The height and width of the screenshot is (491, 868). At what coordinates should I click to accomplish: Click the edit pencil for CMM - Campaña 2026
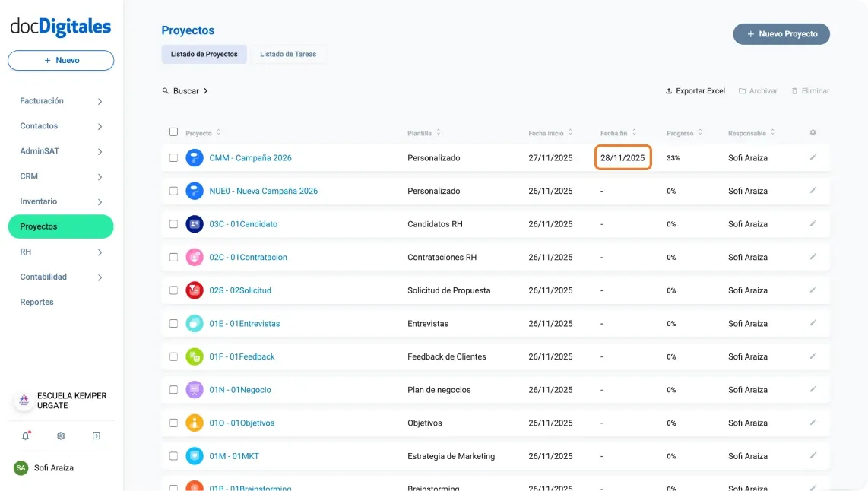(x=813, y=157)
